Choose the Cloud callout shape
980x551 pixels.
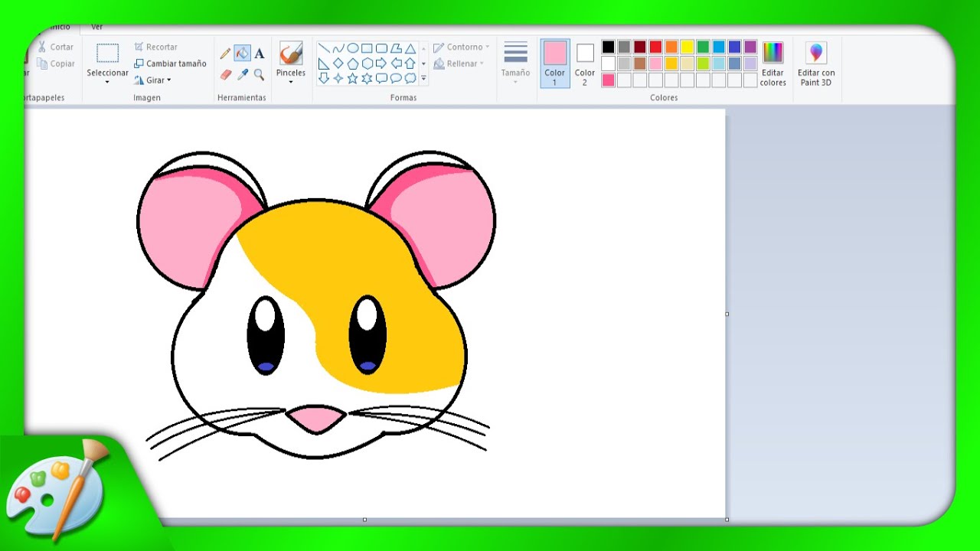(x=410, y=78)
